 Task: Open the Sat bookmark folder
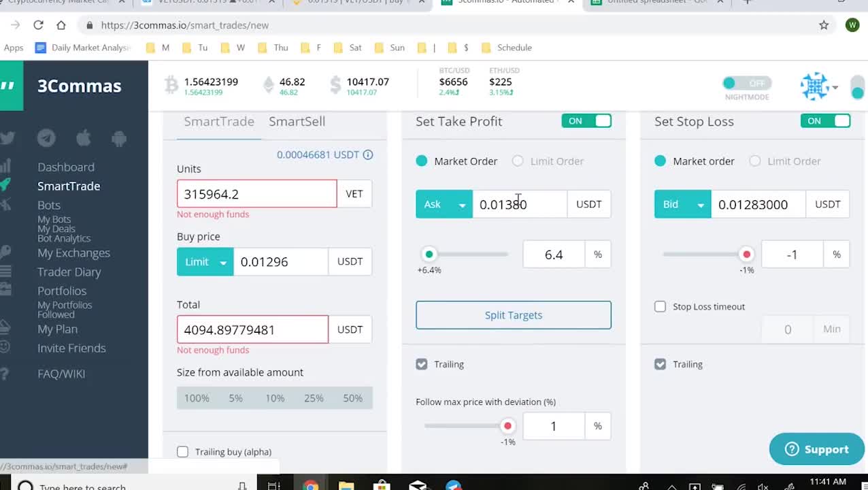pos(348,48)
